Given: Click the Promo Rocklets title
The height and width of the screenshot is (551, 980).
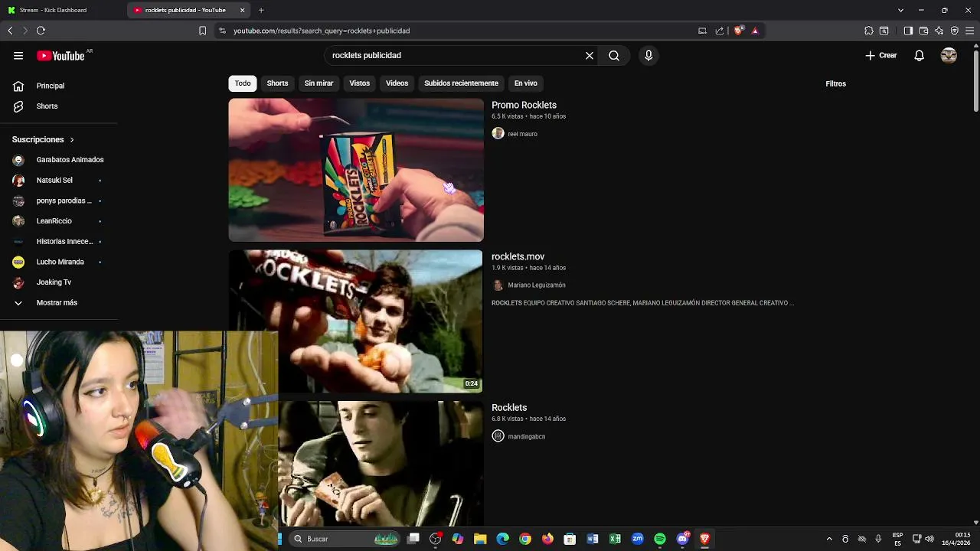Looking at the screenshot, I should click(x=524, y=105).
